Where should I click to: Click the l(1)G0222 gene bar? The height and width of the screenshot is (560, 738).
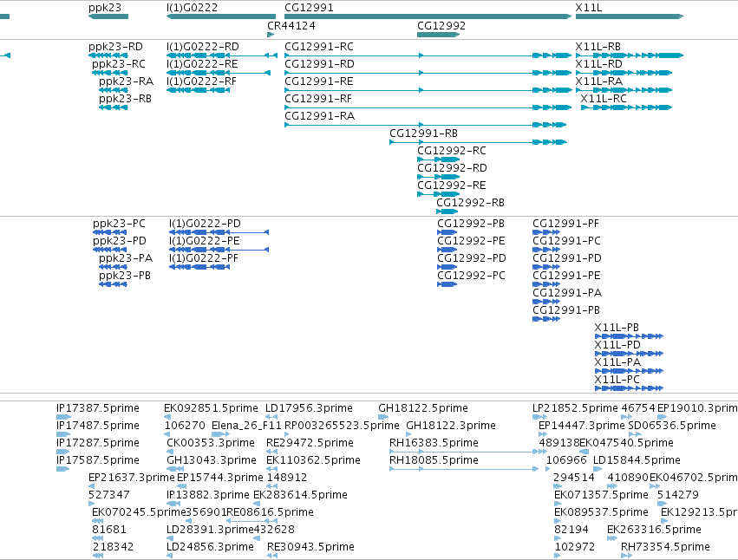click(x=221, y=16)
